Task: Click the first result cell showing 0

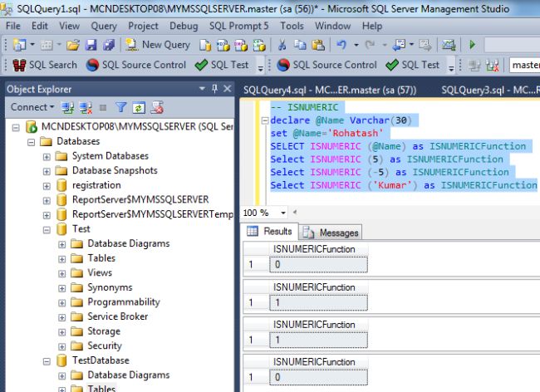Action: pyautogui.click(x=318, y=264)
